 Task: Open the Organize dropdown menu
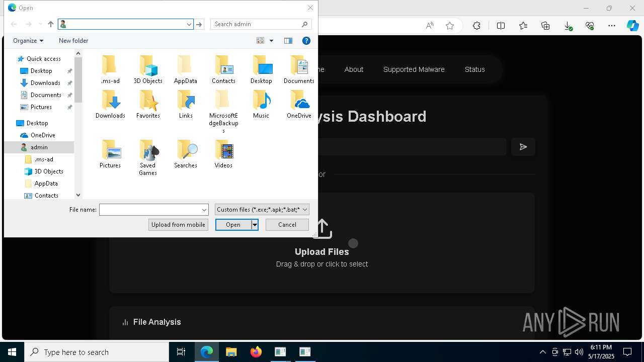(x=28, y=41)
